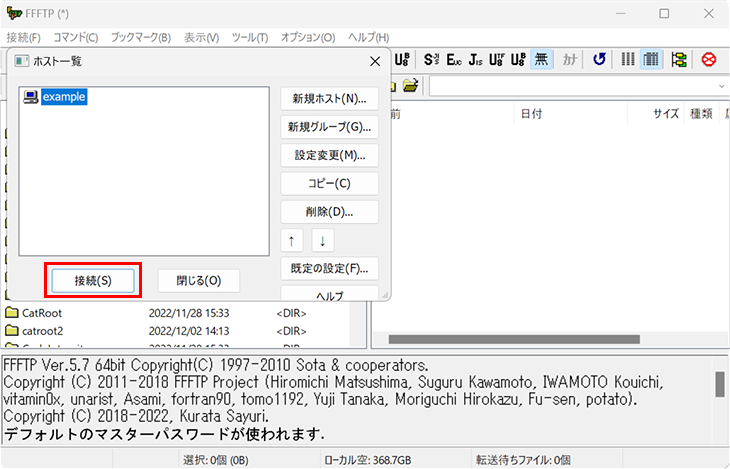Open the コマンド(C) menu

tap(76, 38)
